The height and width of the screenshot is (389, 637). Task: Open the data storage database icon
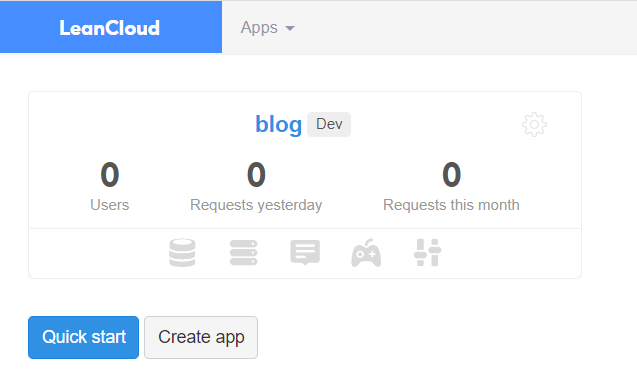[182, 253]
